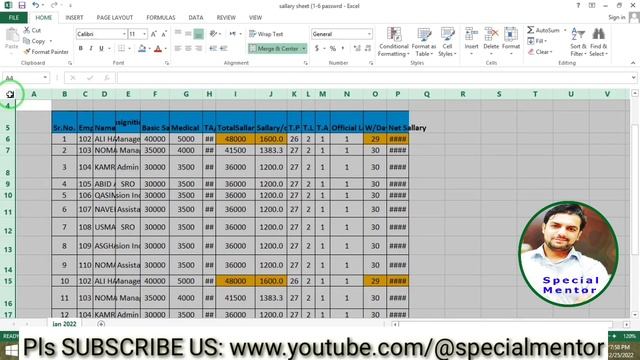The image size is (640, 360).
Task: Switch to the VIEW tab
Action: point(256,18)
